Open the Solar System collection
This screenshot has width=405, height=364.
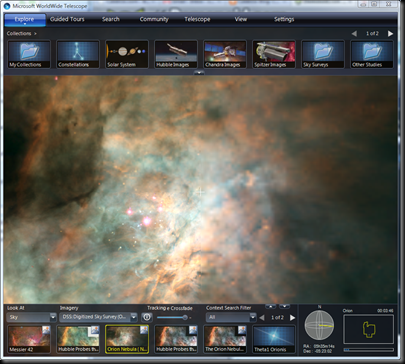127,54
